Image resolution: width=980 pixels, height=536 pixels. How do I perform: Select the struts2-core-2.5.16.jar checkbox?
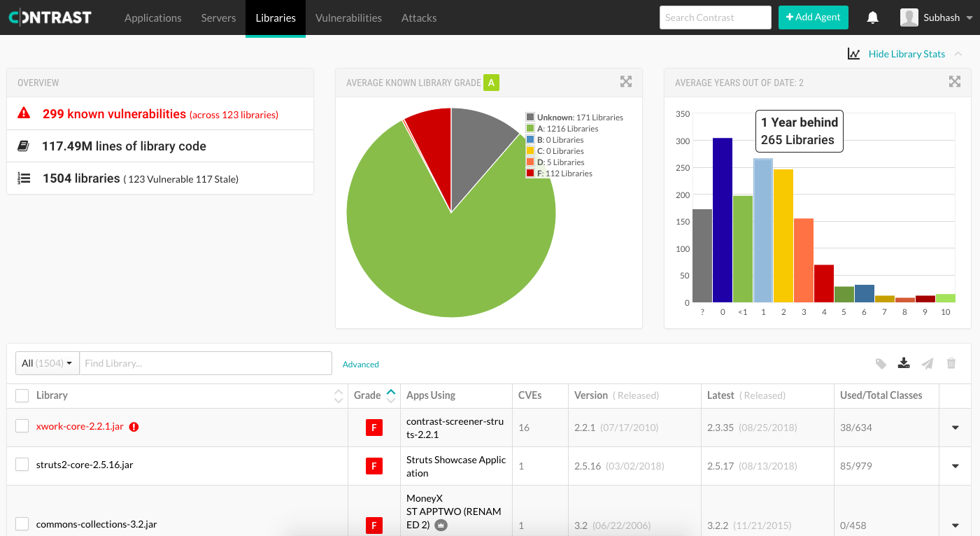pyautogui.click(x=22, y=465)
